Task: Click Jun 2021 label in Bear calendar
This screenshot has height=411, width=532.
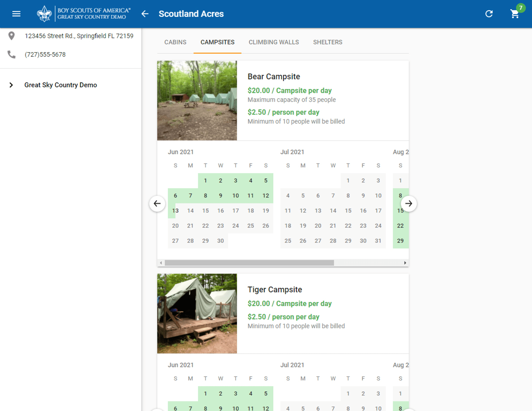Action: pyautogui.click(x=181, y=152)
